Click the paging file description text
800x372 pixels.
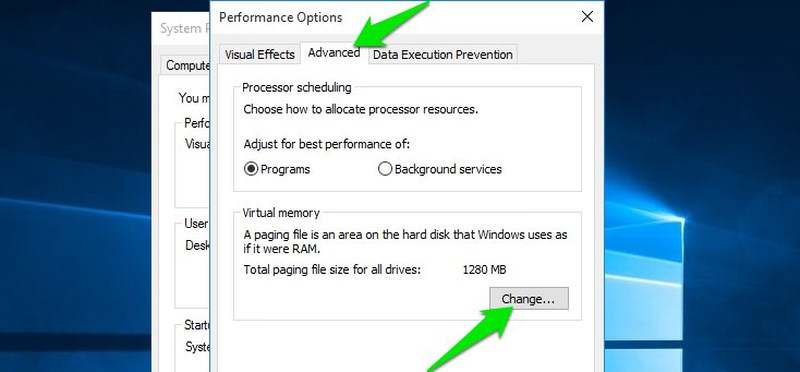pos(405,242)
